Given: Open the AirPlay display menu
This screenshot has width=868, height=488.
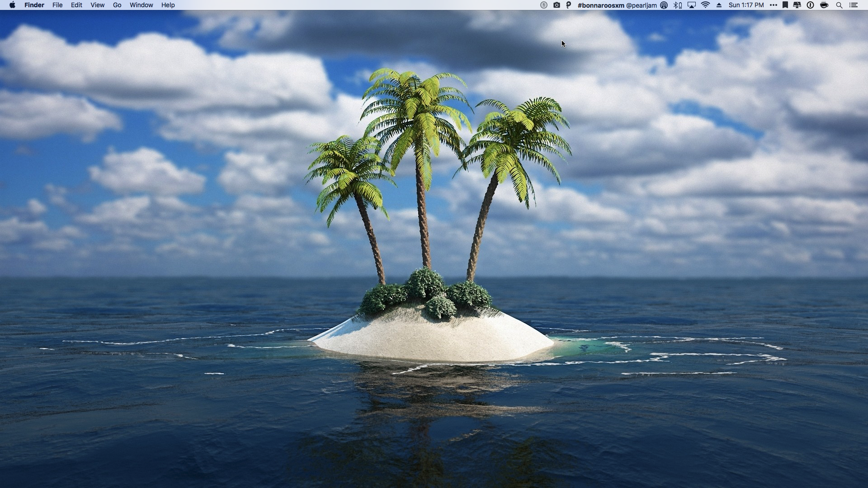Looking at the screenshot, I should 692,5.
